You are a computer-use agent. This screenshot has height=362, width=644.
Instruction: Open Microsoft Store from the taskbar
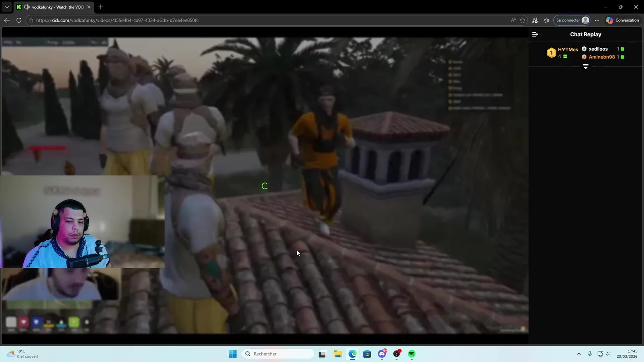(x=367, y=354)
